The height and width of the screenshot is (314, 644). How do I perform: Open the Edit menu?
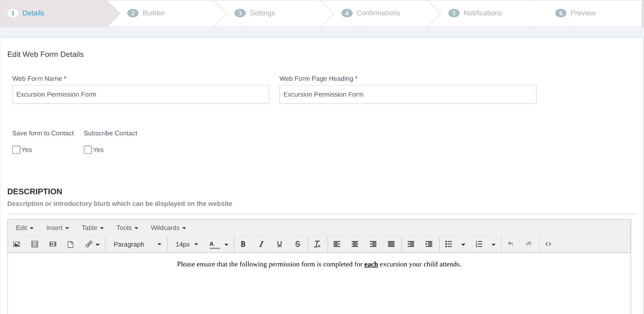(25, 228)
